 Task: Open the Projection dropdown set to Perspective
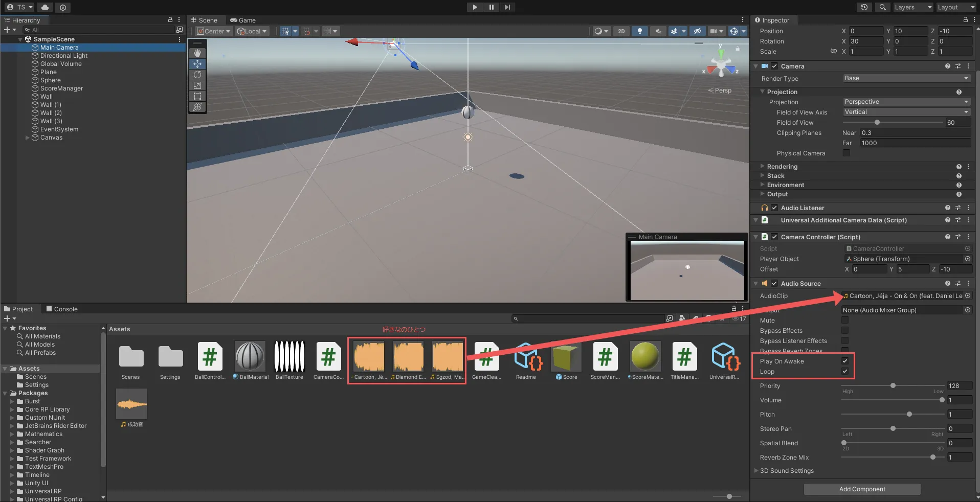(x=906, y=102)
